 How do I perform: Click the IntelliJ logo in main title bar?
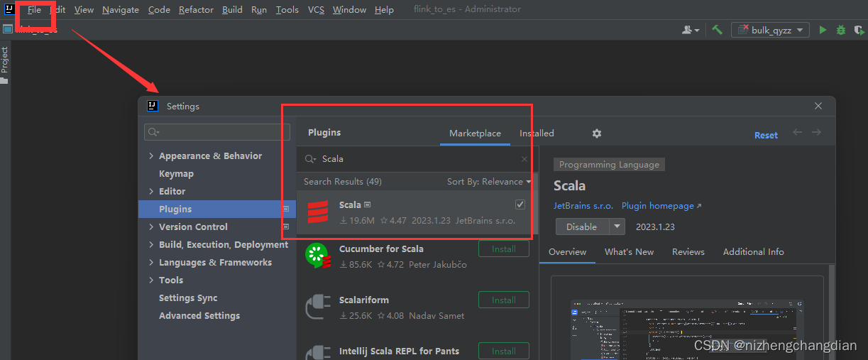10,9
